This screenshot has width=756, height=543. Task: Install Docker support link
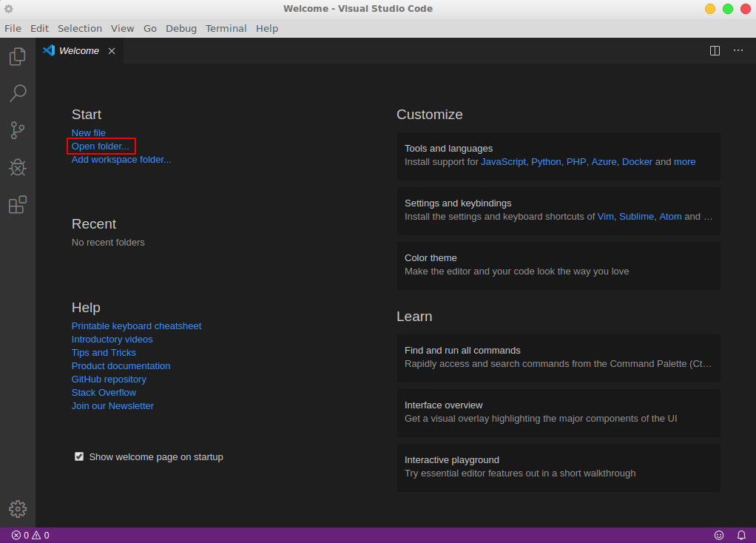[637, 162]
